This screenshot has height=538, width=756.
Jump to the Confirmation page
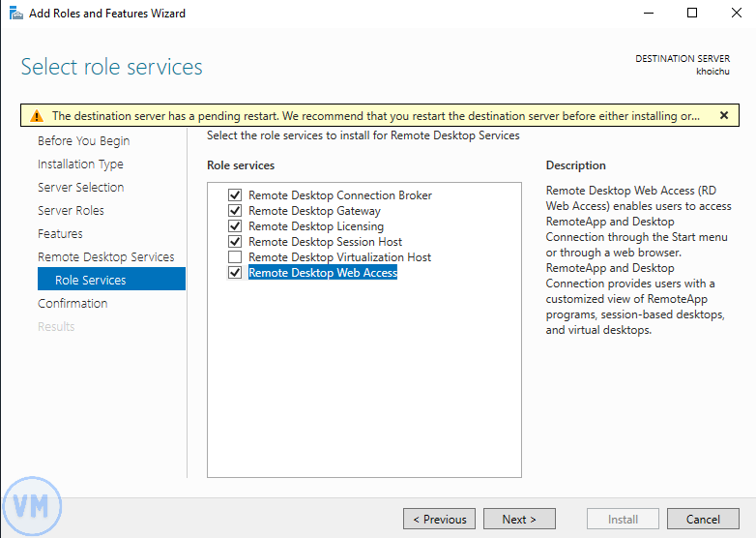[73, 304]
